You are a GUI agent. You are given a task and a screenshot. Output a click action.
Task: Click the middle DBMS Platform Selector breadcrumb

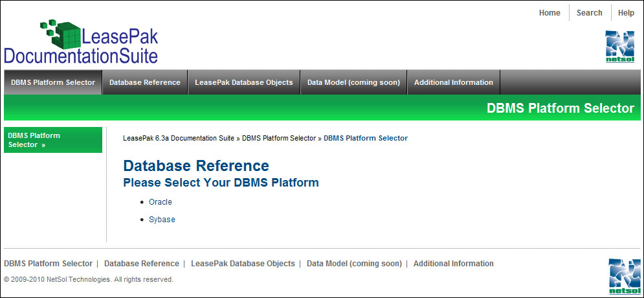(x=279, y=138)
